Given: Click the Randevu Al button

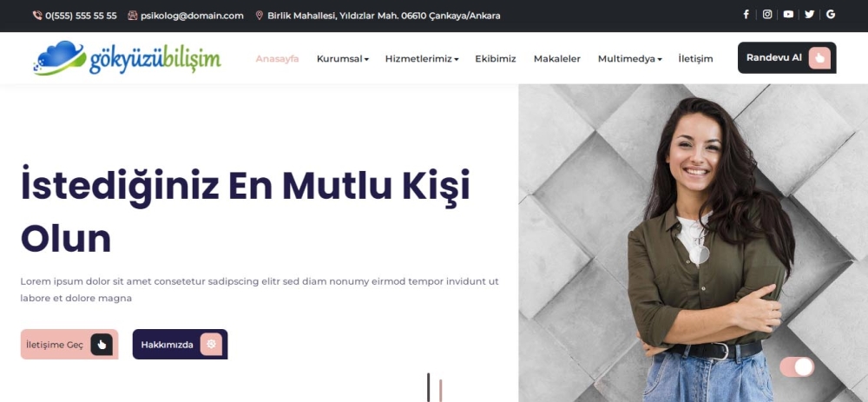Looking at the screenshot, I should tap(786, 57).
